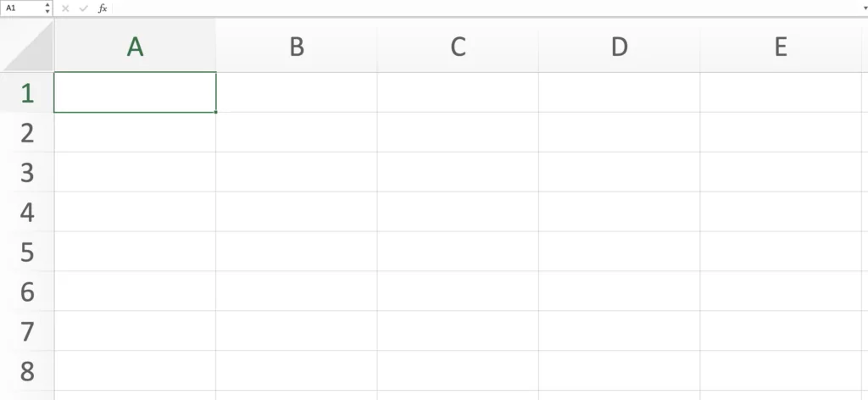Click inside the Name Box showing A1
Image resolution: width=868 pixels, height=400 pixels.
(20, 8)
